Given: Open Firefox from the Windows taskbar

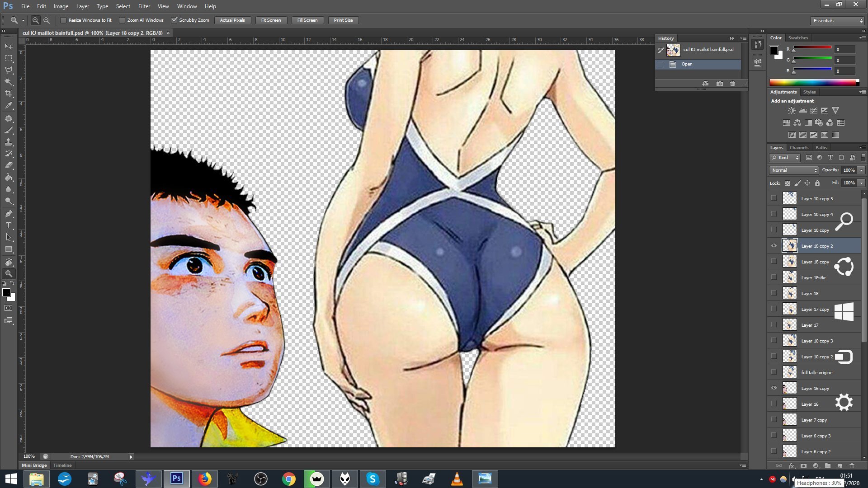Looking at the screenshot, I should tap(204, 479).
